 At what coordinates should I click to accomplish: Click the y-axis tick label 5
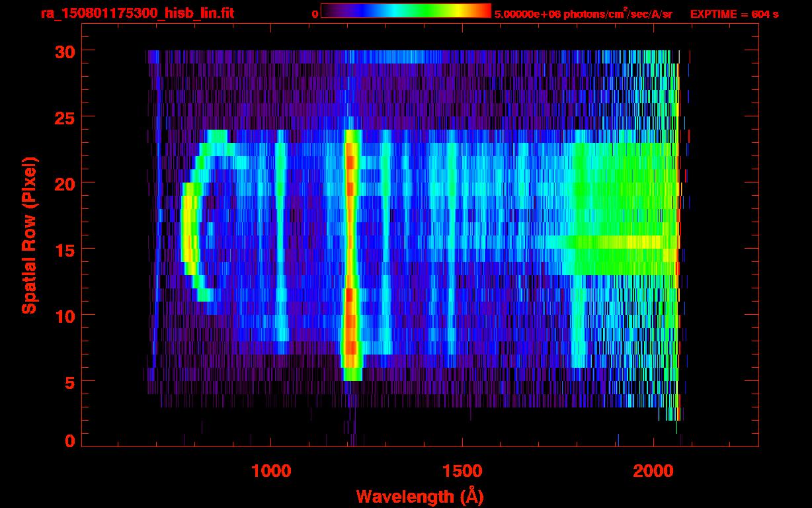tap(70, 382)
